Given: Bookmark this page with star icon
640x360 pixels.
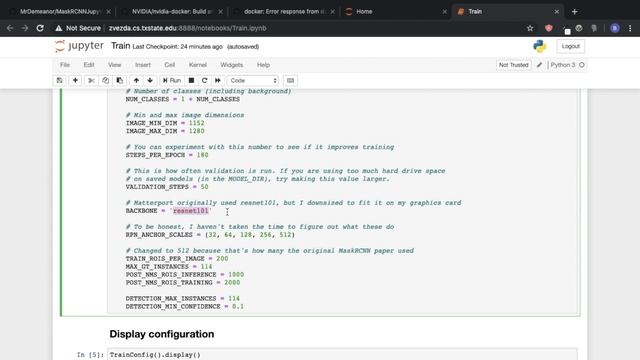Looking at the screenshot, I should pyautogui.click(x=530, y=28).
